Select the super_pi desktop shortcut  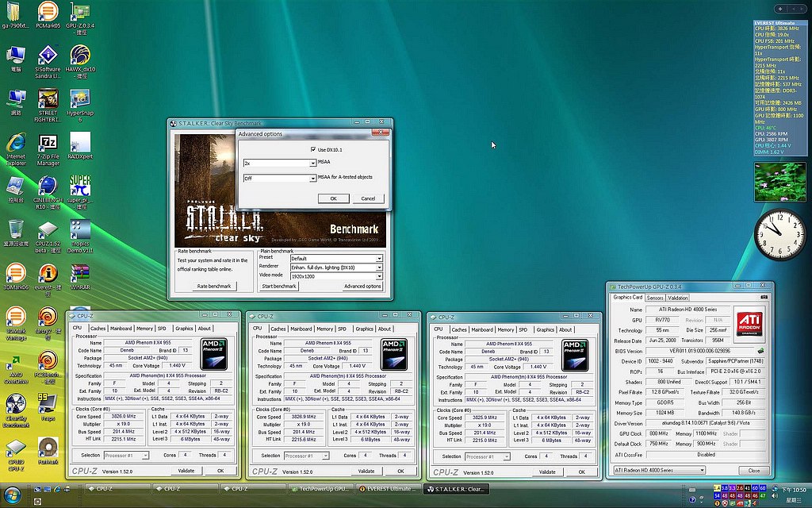click(80, 193)
